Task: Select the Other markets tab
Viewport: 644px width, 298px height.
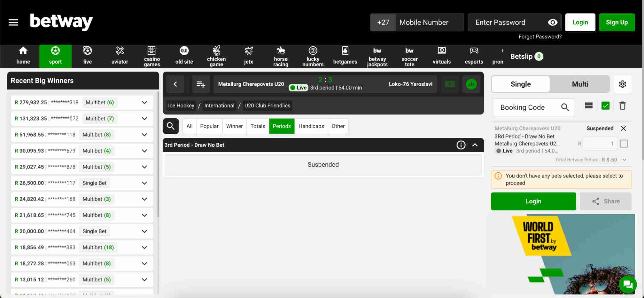Action: pyautogui.click(x=338, y=126)
